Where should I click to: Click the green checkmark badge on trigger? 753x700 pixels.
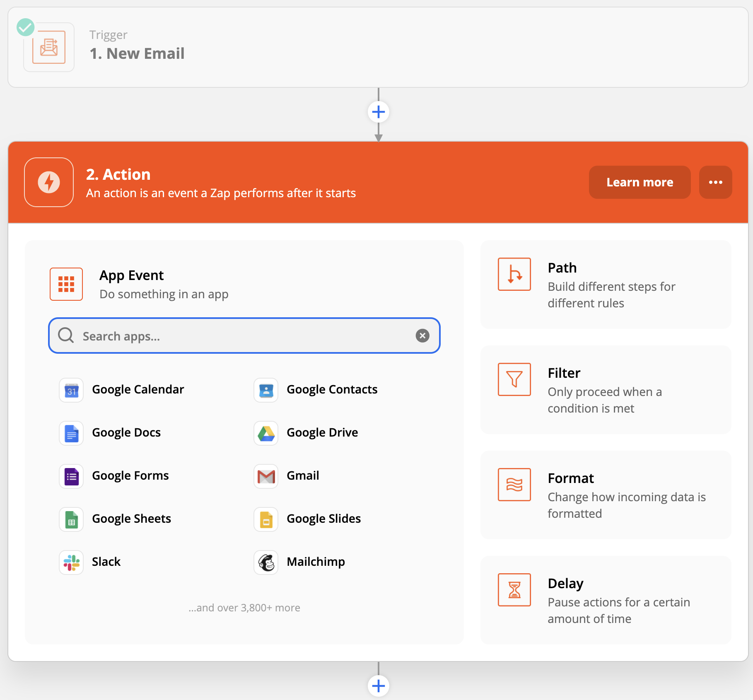pos(25,27)
